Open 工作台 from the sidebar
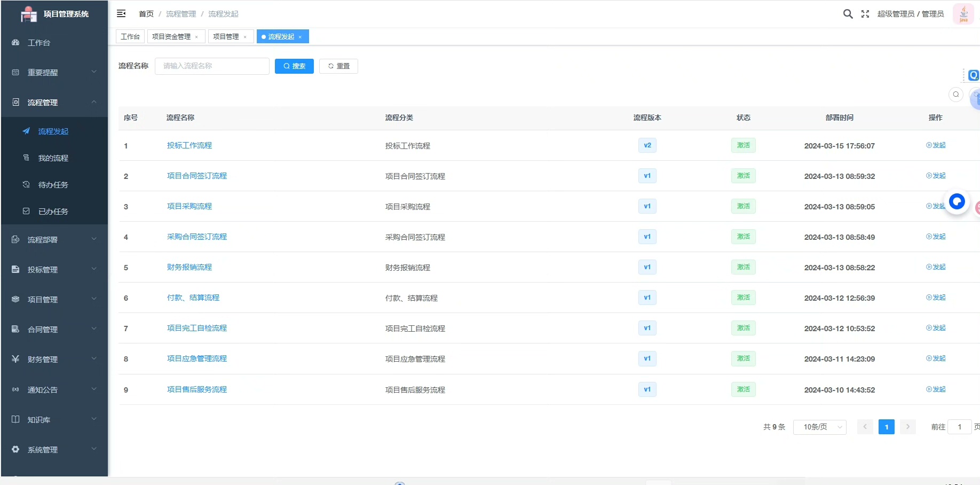The height and width of the screenshot is (485, 980). pos(39,43)
